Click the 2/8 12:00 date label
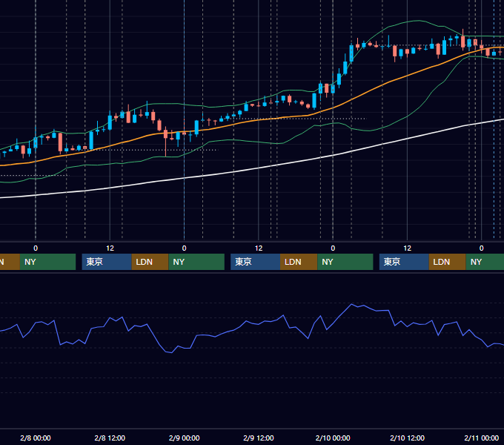Viewport: 504px width, 445px height. (x=110, y=438)
